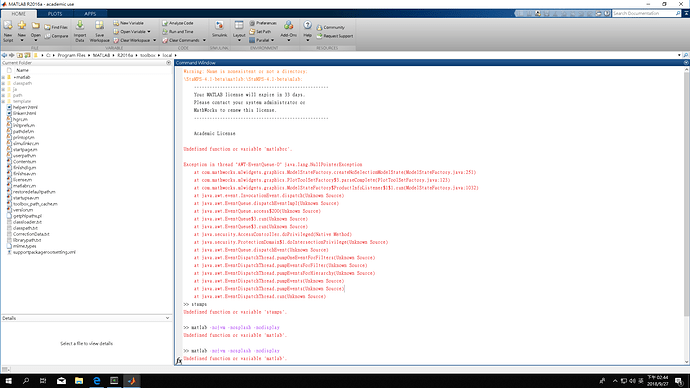Click Find Files in the toolstrip
Image resolution: width=690 pixels, height=388 pixels.
tap(56, 27)
